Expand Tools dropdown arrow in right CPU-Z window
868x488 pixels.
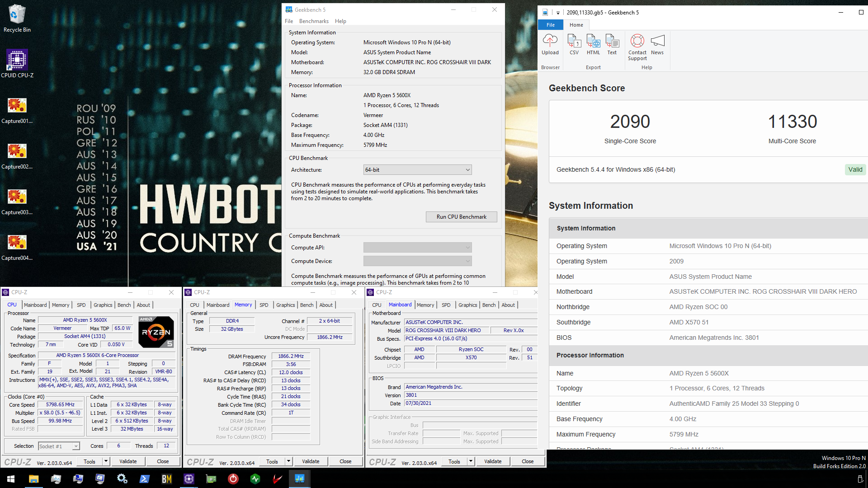click(x=471, y=462)
